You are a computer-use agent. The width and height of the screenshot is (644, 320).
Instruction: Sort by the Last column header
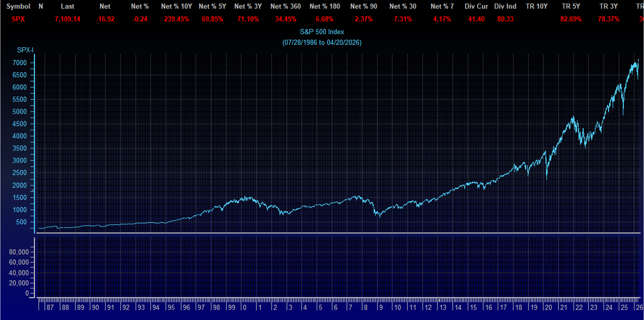(67, 6)
